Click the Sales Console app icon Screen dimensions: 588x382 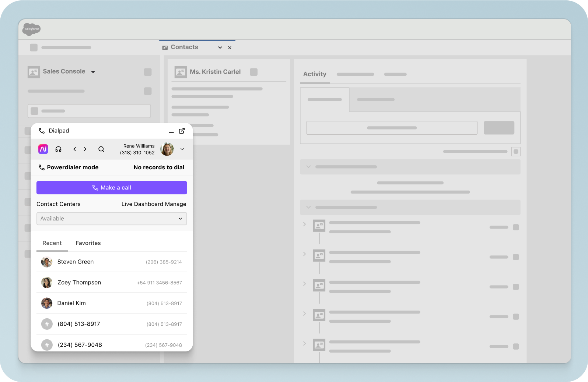(x=34, y=72)
